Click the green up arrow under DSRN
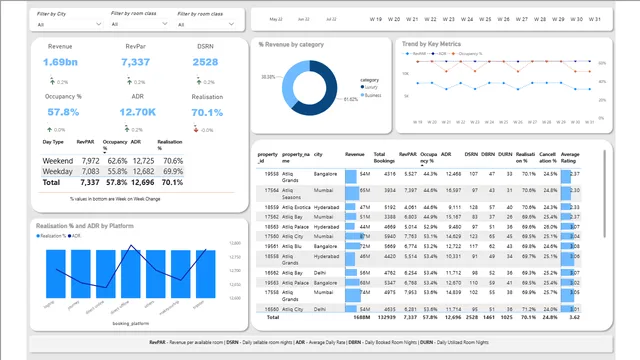The height and width of the screenshot is (360, 640). tap(199, 82)
